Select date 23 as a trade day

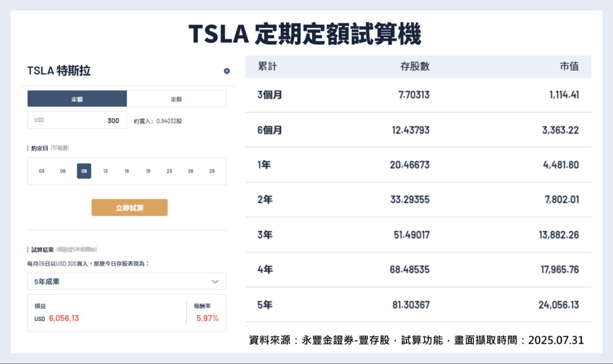(x=169, y=171)
